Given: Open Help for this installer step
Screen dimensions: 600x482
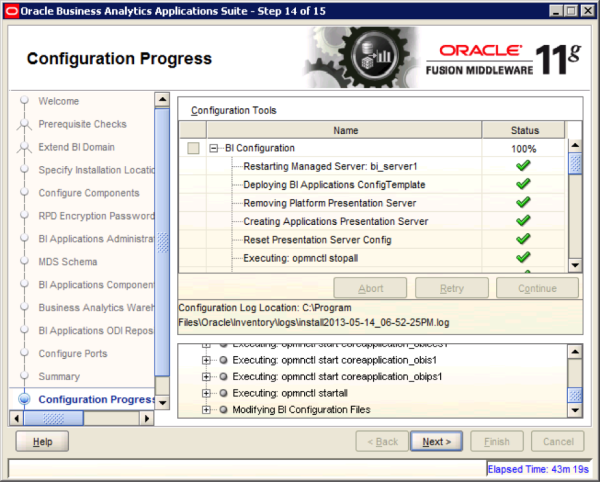Looking at the screenshot, I should click(42, 441).
